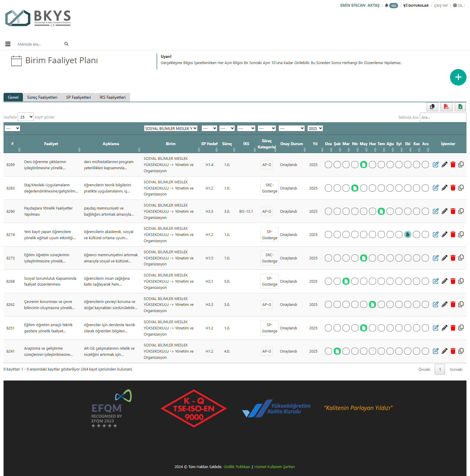
Task: Switch to Süreç Faaliyetleri tab
Action: 42,97
